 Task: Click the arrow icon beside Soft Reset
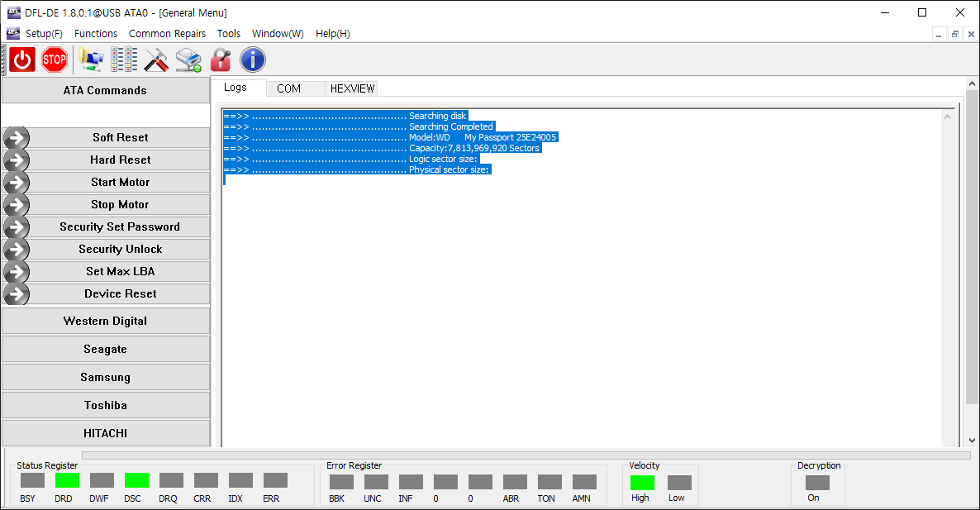pyautogui.click(x=17, y=137)
